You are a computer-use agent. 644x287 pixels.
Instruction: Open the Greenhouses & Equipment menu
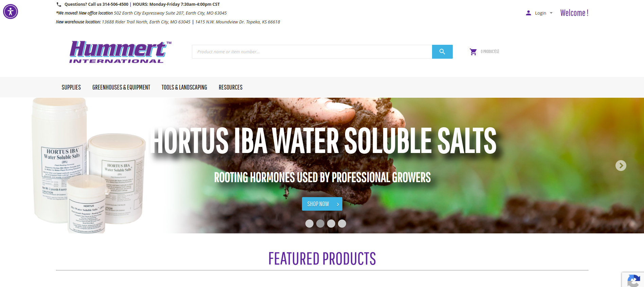click(x=121, y=87)
